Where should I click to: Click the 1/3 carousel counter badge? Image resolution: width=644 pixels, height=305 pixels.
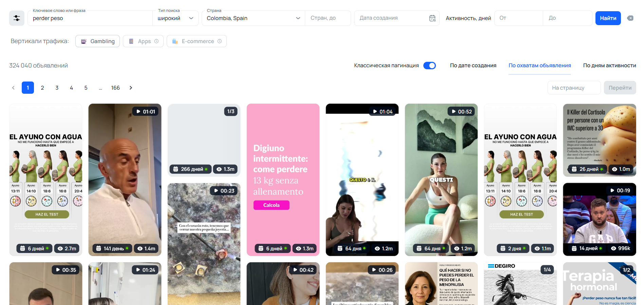[x=231, y=111]
